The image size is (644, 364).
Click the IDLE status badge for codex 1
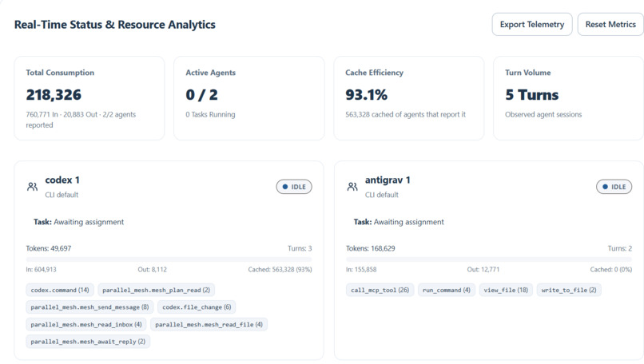click(x=294, y=187)
